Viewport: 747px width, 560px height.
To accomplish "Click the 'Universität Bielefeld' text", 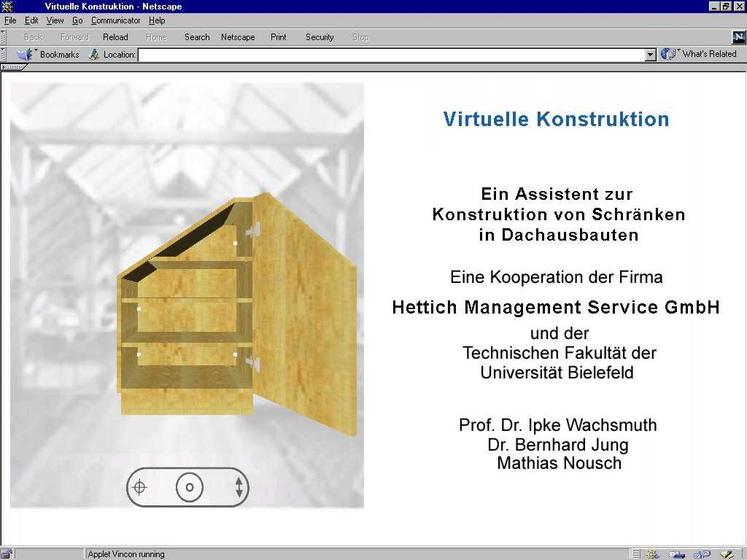I will 557,373.
